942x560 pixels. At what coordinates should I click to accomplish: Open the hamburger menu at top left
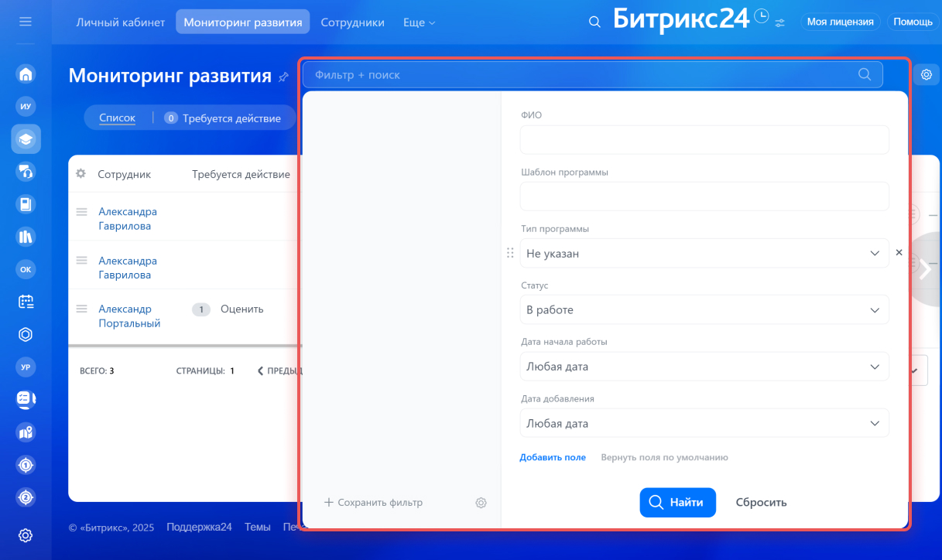click(x=26, y=22)
